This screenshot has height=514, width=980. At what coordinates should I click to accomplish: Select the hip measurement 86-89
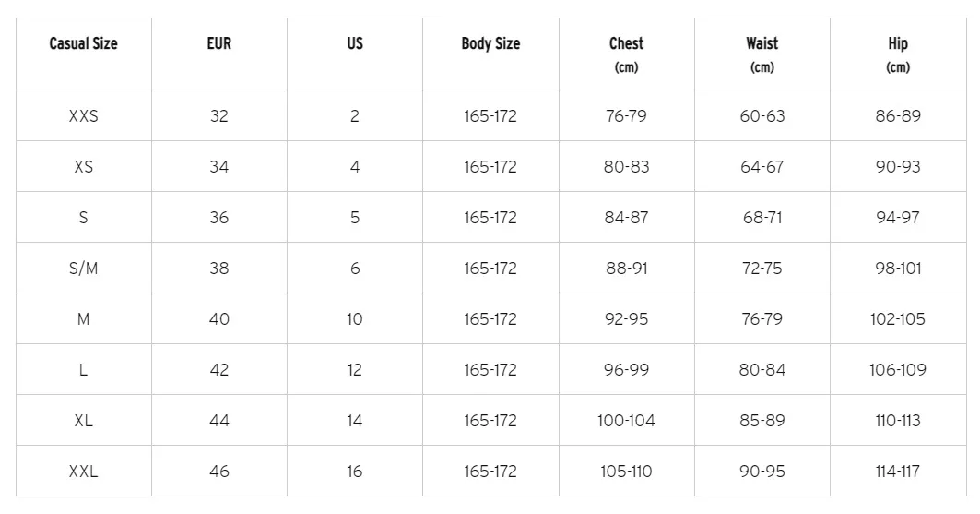pos(897,116)
